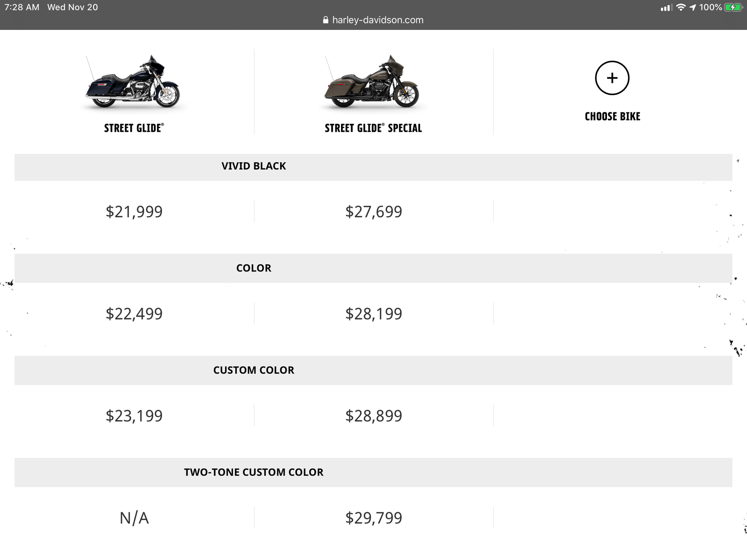Open the Street Glide motorcycle image
The width and height of the screenshot is (747, 560).
point(133,83)
